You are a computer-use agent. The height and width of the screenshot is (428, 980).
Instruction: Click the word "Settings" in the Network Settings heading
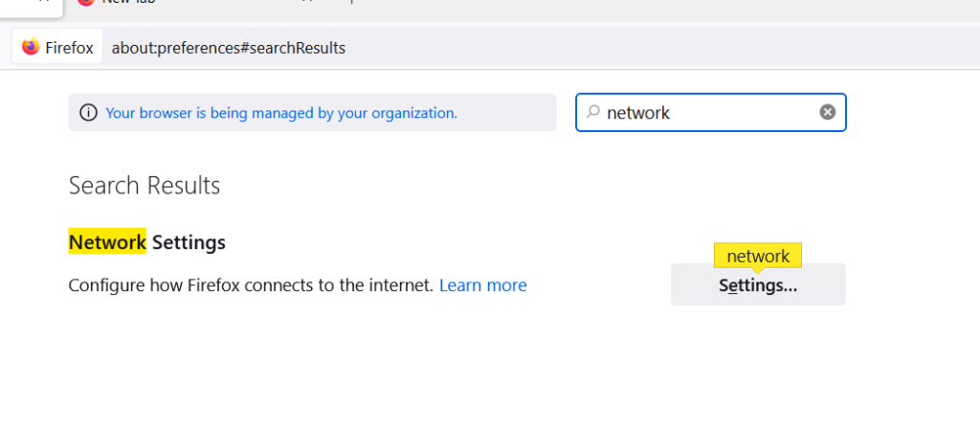[189, 241]
